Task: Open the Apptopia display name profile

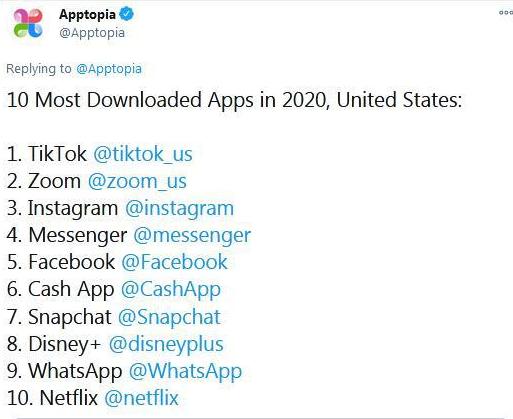Action: 87,15
